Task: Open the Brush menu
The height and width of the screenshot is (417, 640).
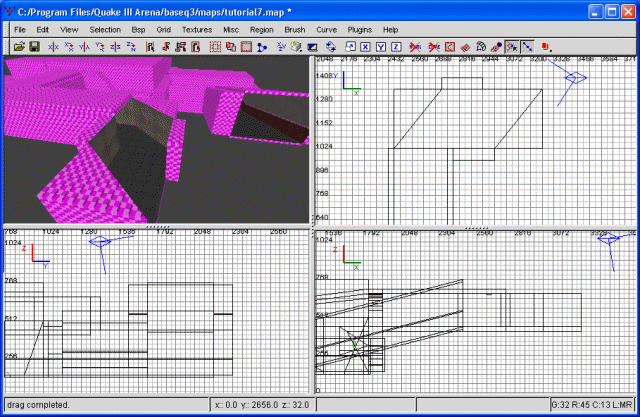Action: point(295,30)
